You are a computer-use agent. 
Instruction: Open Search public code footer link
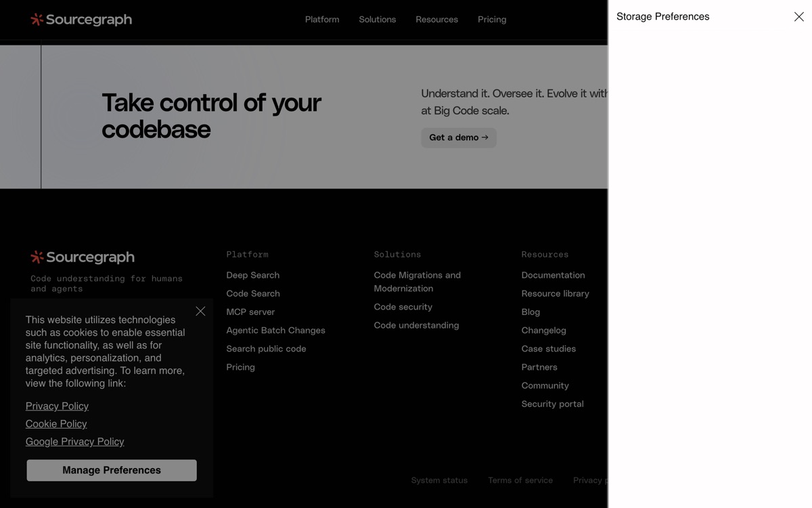(266, 349)
